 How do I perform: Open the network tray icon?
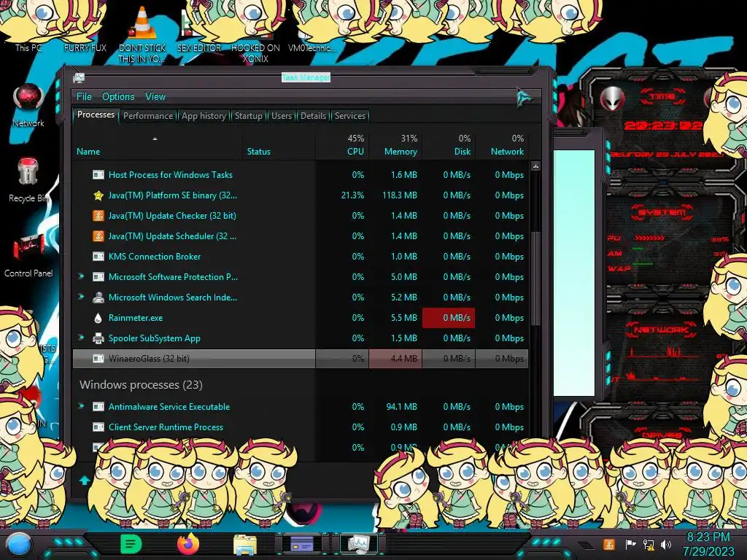(649, 544)
